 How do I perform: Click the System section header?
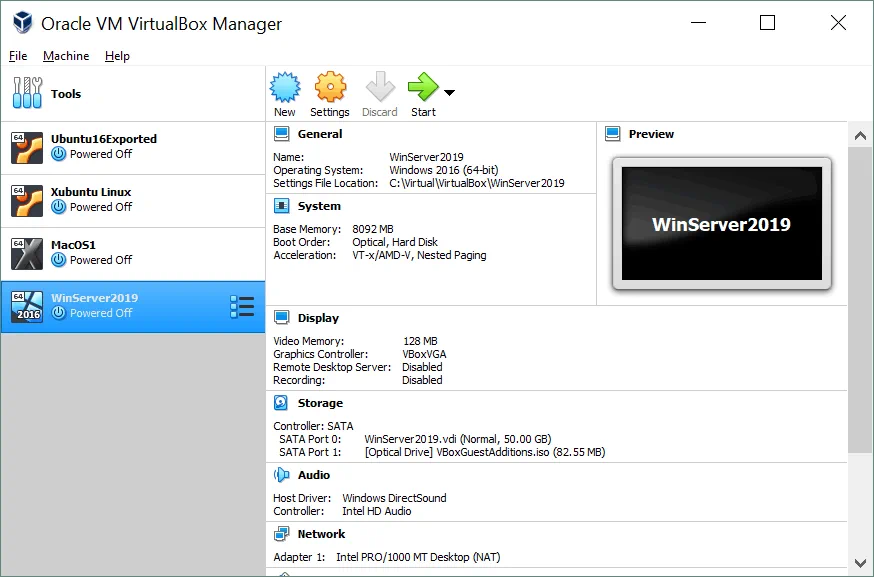pyautogui.click(x=319, y=206)
